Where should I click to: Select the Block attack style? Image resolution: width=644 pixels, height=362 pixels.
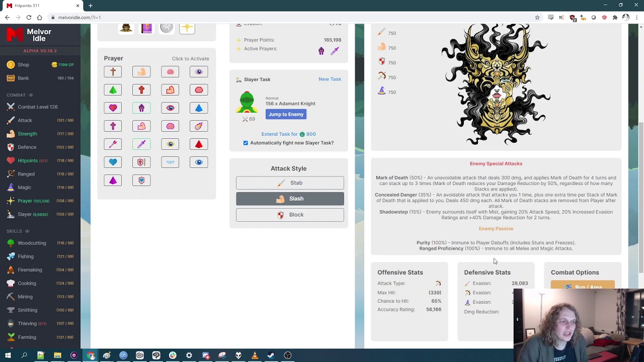290,215
